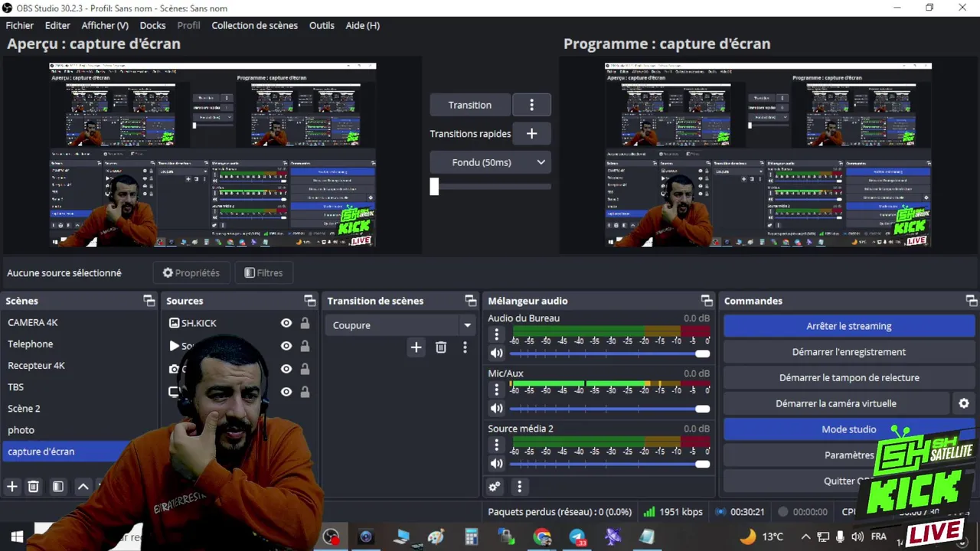Toggle visibility of the monitor-icon source
Screen dimensions: 980x551
pos(286,392)
